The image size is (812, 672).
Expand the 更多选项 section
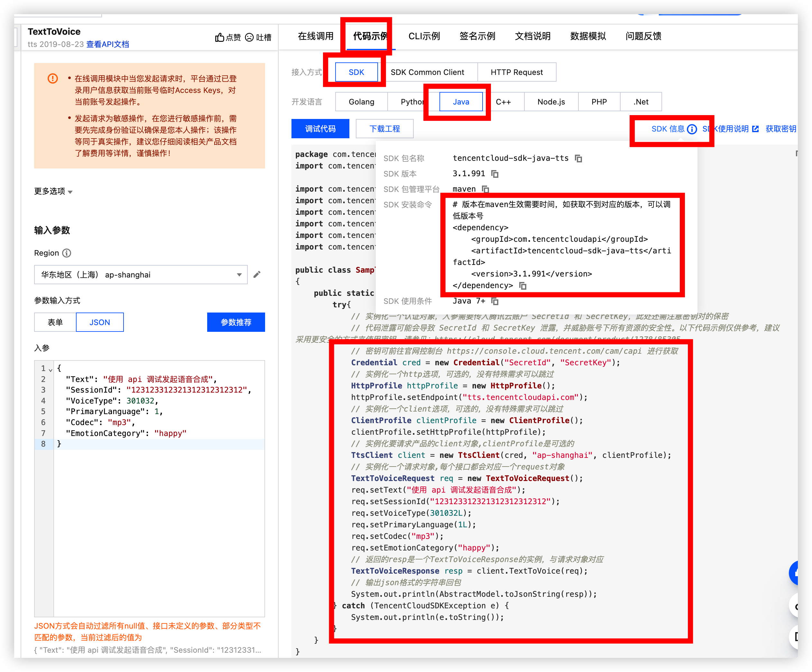coord(53,191)
